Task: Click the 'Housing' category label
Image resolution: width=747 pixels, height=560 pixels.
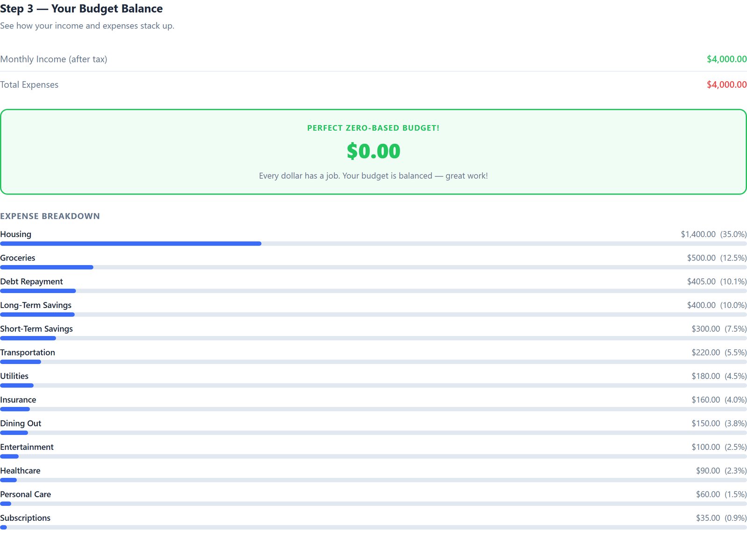Action: tap(16, 234)
